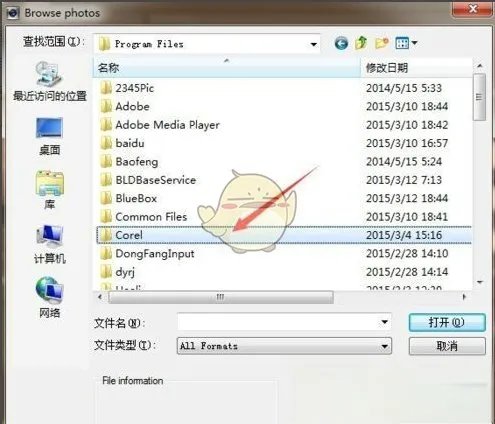
Task: Click the vertical scrollbar up arrow
Action: [480, 66]
